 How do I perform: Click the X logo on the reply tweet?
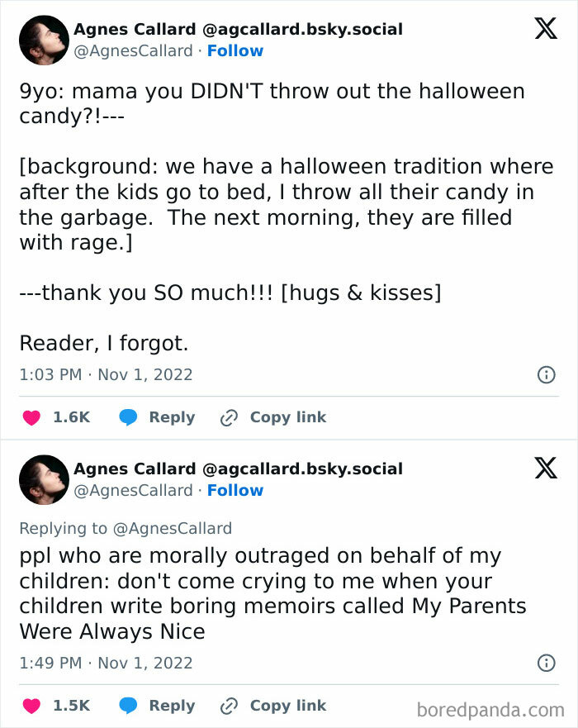point(545,469)
